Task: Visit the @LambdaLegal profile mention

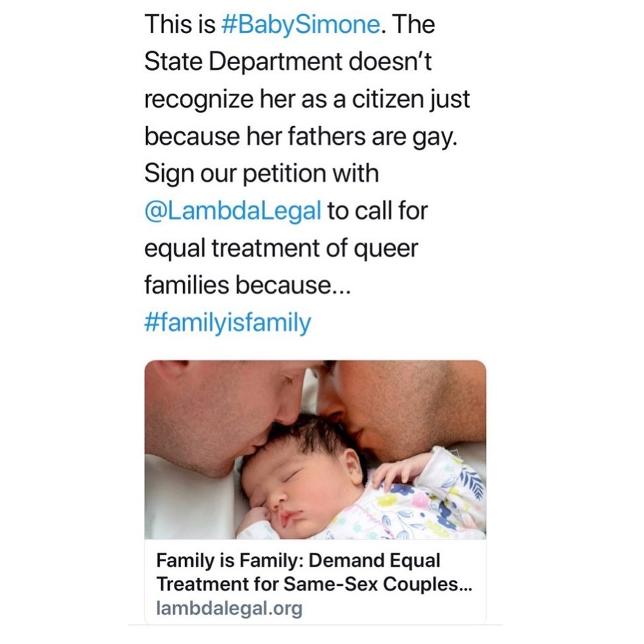Action: (x=233, y=212)
